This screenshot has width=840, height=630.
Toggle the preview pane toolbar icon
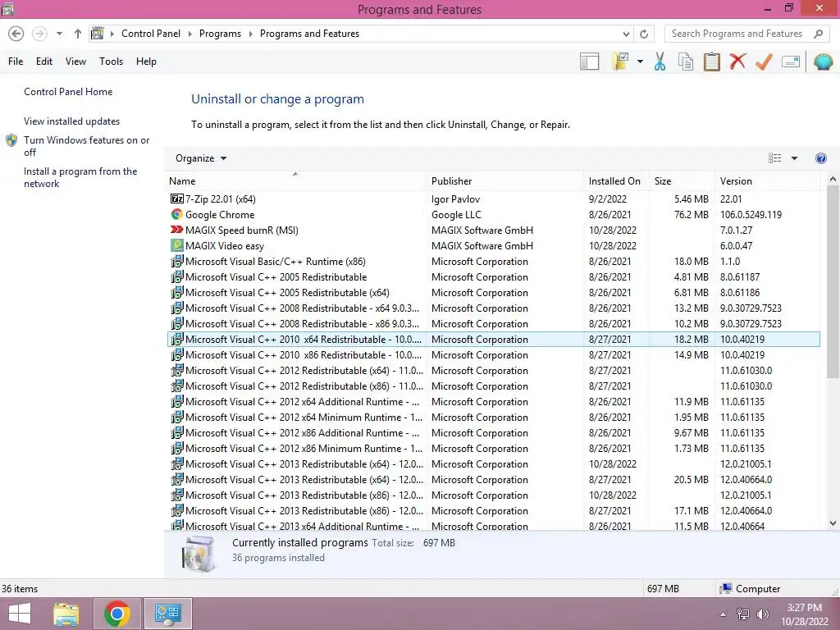click(589, 62)
